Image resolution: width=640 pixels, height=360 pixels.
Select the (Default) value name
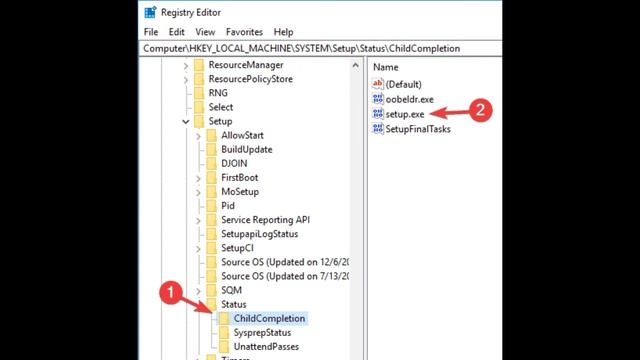click(x=403, y=84)
